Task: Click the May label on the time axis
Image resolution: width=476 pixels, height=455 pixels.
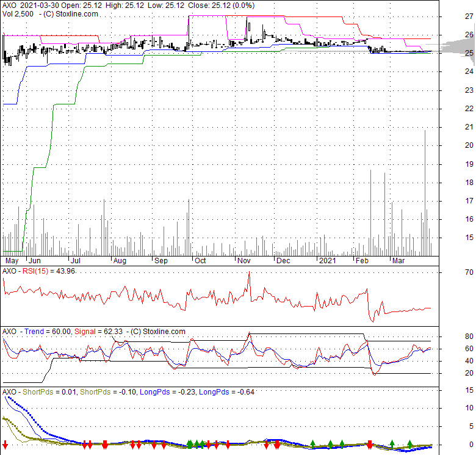Action: [x=12, y=261]
